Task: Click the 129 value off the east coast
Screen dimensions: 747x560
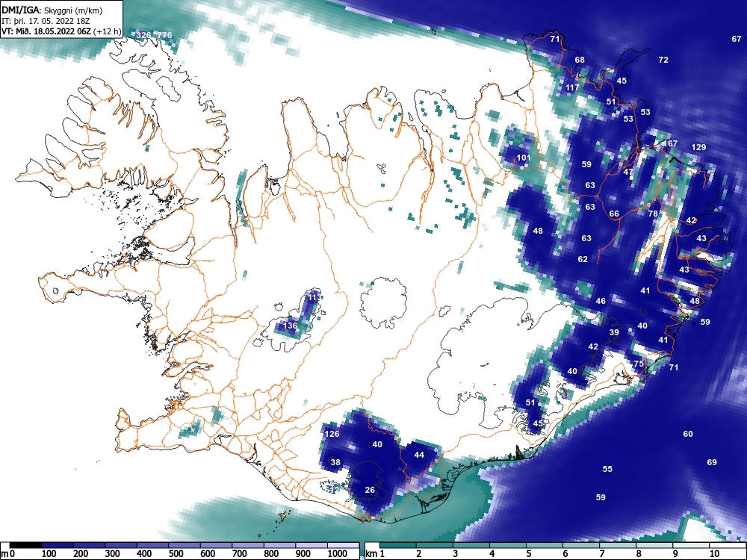Action: [x=698, y=147]
